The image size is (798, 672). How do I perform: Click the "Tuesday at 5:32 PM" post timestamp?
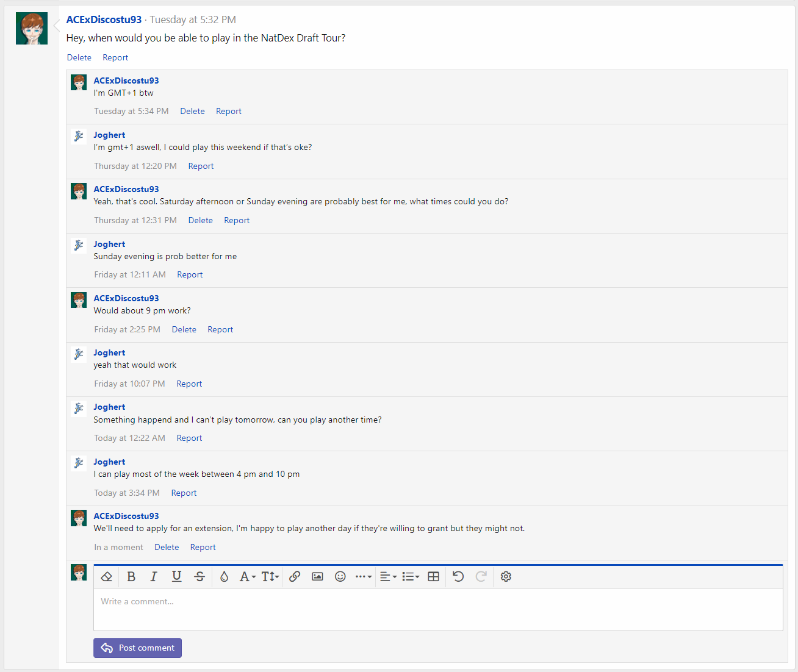tap(193, 20)
